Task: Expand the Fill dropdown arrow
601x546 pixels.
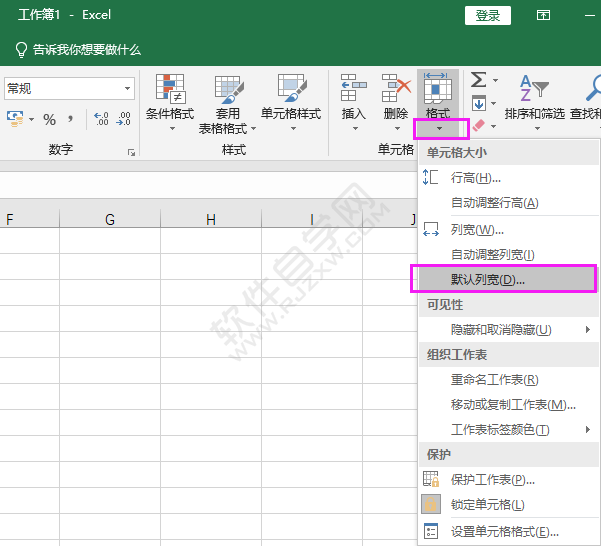Action: 494,103
